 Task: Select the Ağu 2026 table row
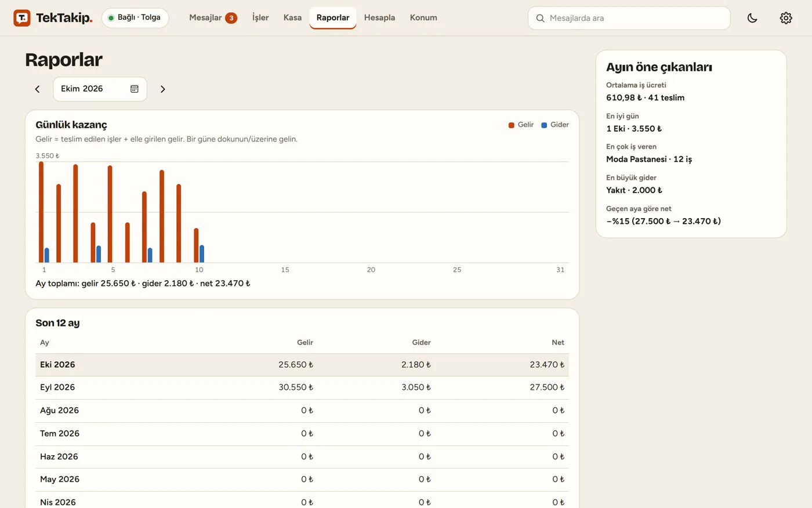tap(302, 411)
